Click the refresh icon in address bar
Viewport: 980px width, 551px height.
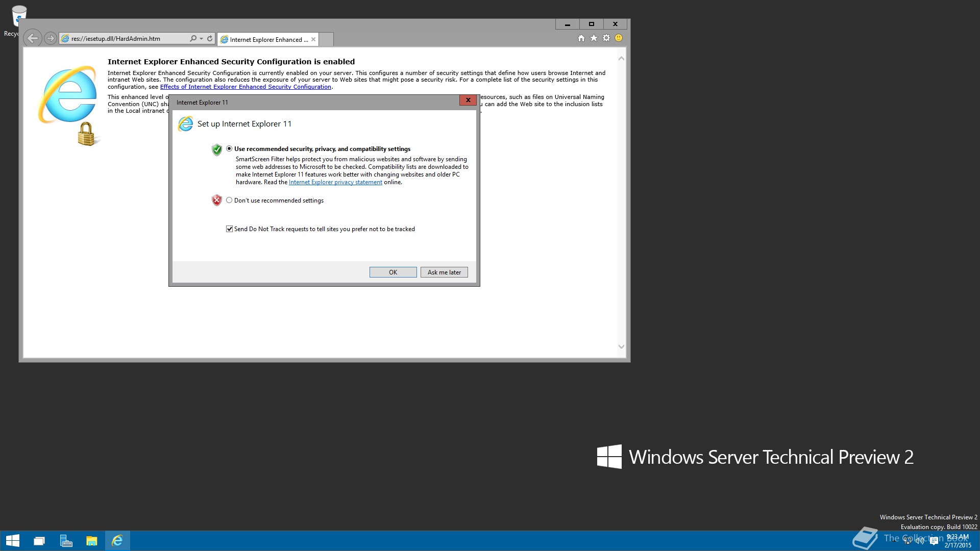[x=210, y=38]
